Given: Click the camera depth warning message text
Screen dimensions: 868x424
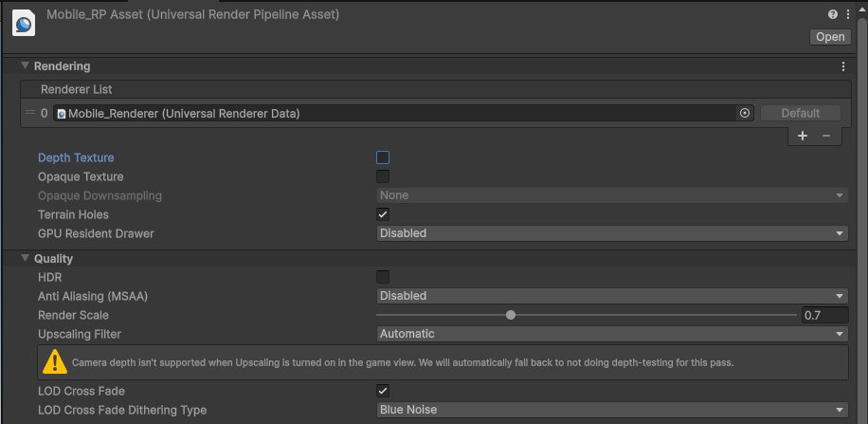Looking at the screenshot, I should pyautogui.click(x=403, y=363).
